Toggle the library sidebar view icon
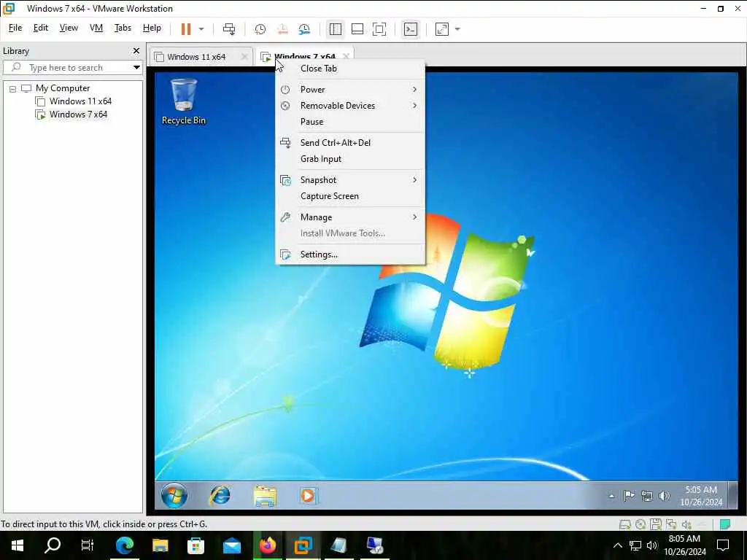747x560 pixels. pos(336,29)
